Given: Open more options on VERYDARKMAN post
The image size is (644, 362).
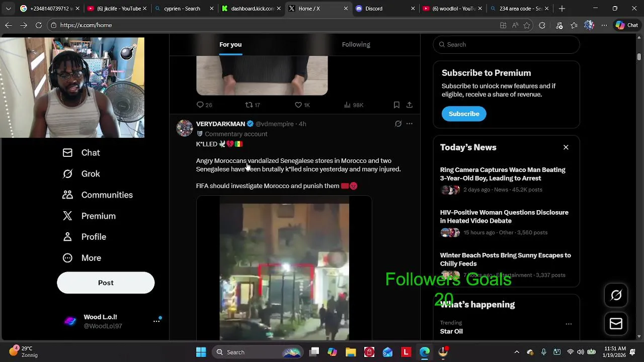Looking at the screenshot, I should coord(410,124).
